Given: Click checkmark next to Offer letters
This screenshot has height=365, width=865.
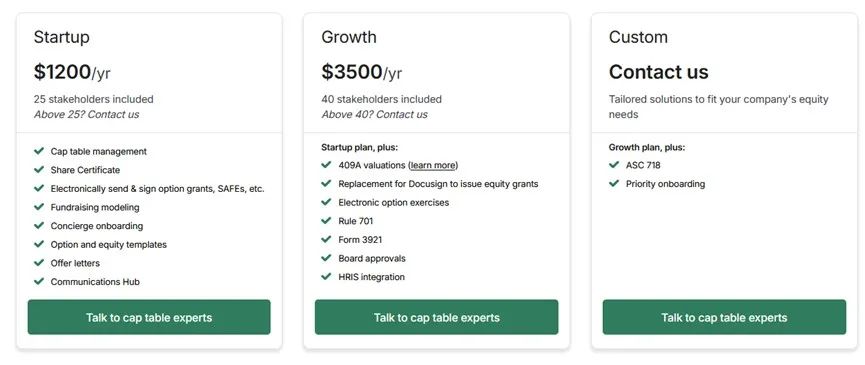Looking at the screenshot, I should pyautogui.click(x=39, y=262).
